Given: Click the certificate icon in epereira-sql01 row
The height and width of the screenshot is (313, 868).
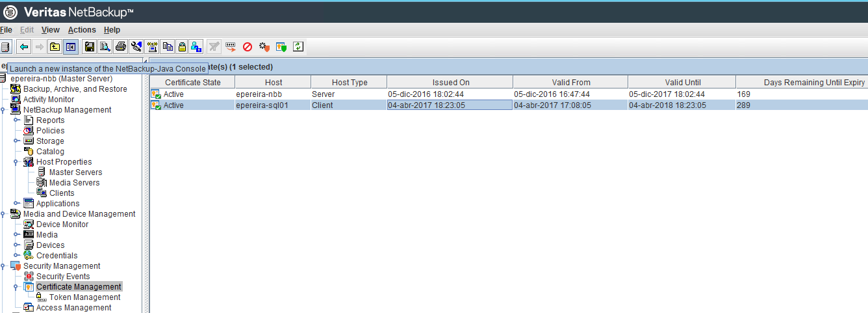Looking at the screenshot, I should 156,105.
